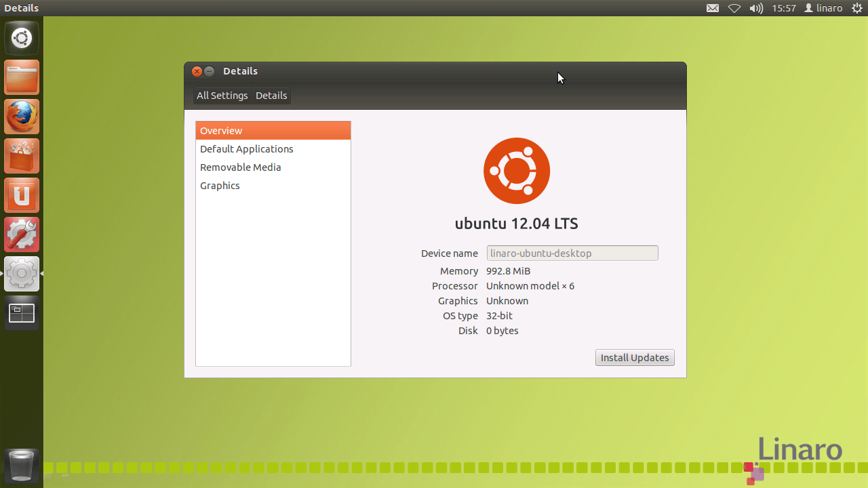Launch the Firefox web browser
The image size is (868, 488).
(22, 117)
